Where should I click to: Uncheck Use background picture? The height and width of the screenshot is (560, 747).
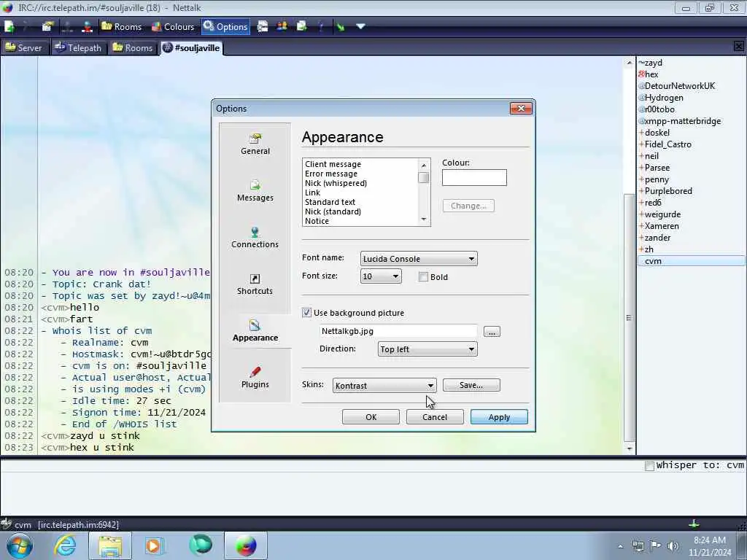point(307,313)
